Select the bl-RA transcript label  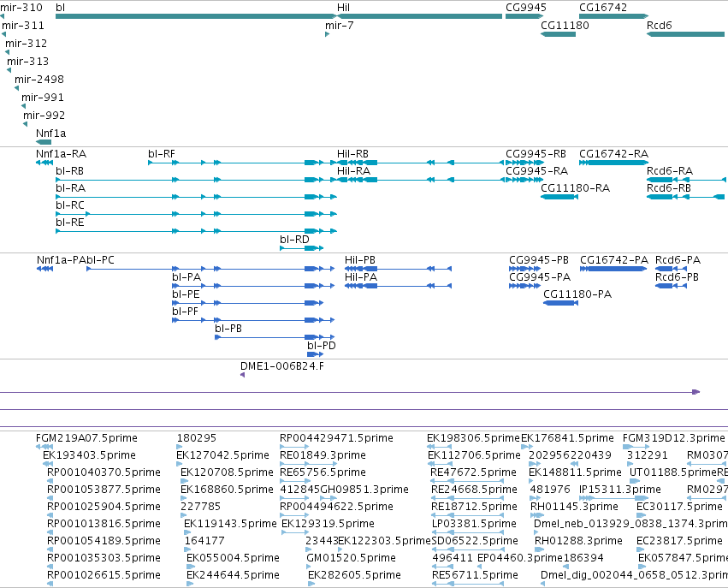pyautogui.click(x=70, y=188)
